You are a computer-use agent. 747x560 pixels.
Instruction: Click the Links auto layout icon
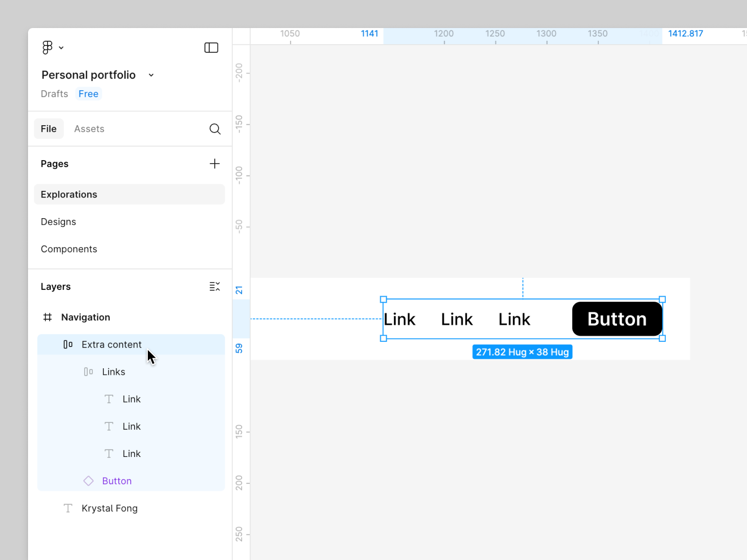tap(88, 372)
